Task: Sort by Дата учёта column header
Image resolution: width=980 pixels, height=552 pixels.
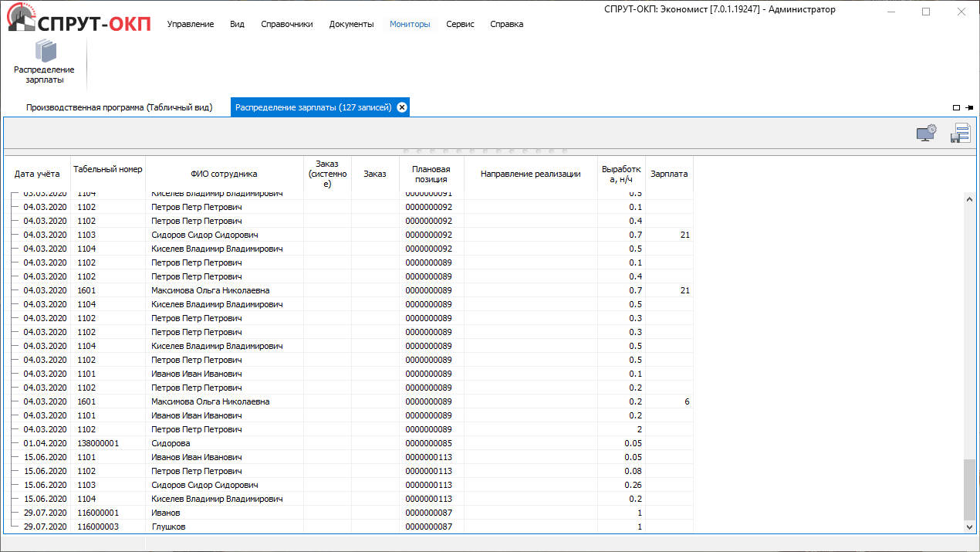Action: pyautogui.click(x=37, y=174)
